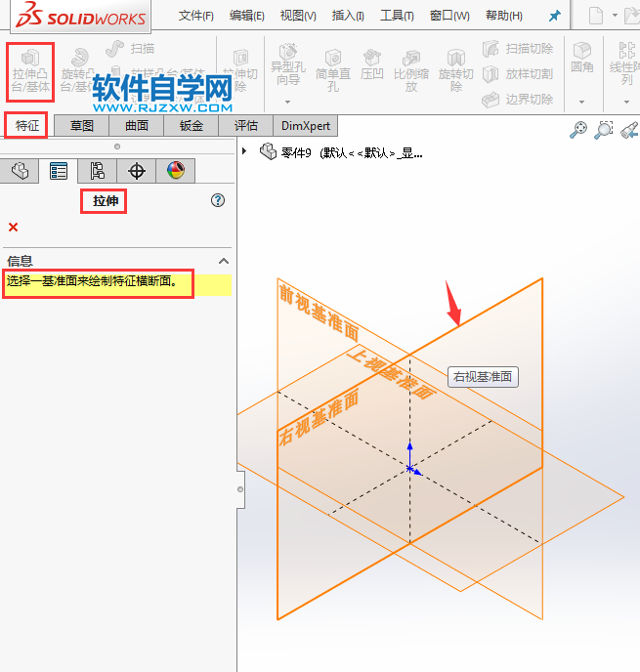Open the dropdown arrow under 圆角
Image resolution: width=640 pixels, height=672 pixels.
[x=581, y=102]
